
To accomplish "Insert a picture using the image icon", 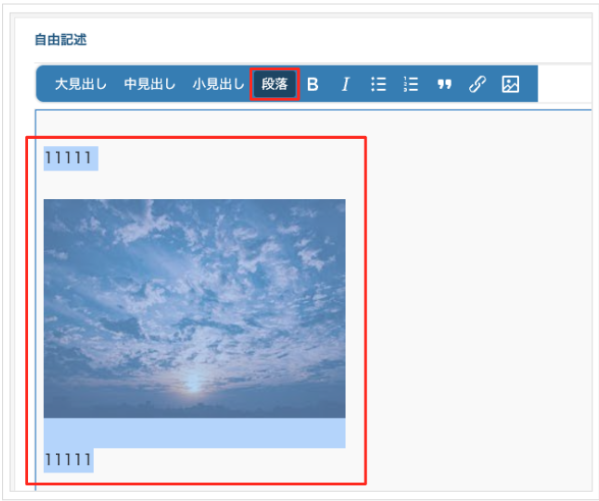I will tap(510, 84).
